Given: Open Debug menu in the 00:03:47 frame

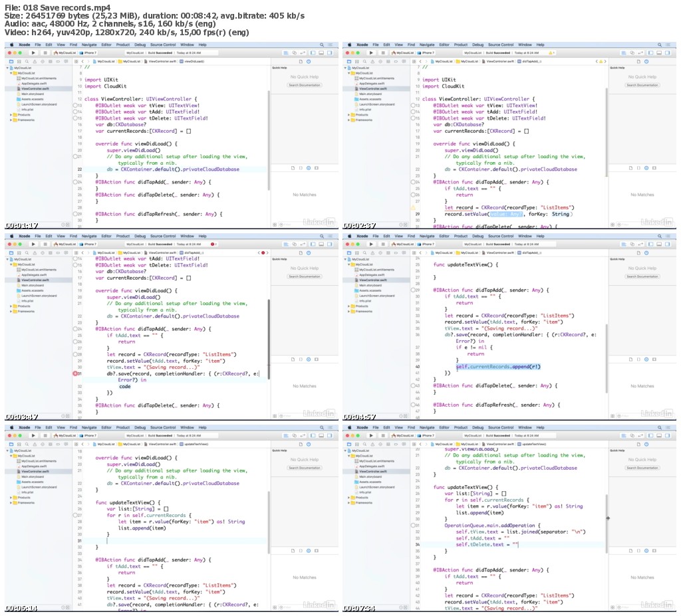Looking at the screenshot, I should tap(140, 236).
